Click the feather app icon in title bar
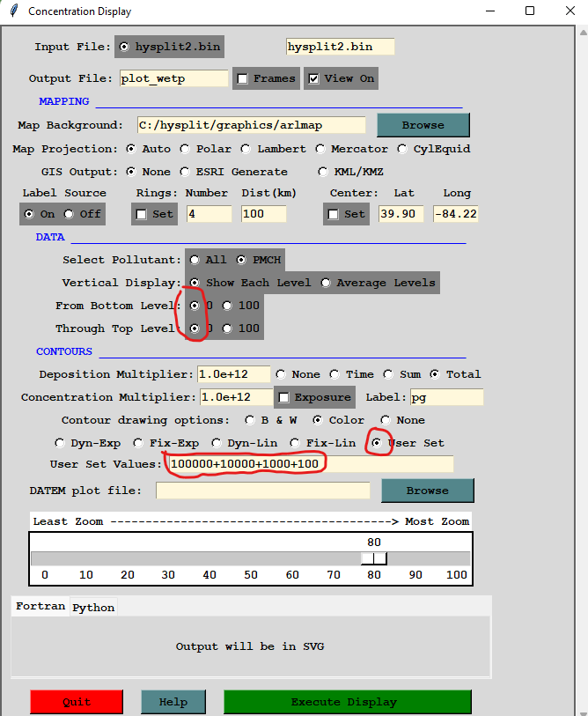This screenshot has height=716, width=588. (x=11, y=11)
